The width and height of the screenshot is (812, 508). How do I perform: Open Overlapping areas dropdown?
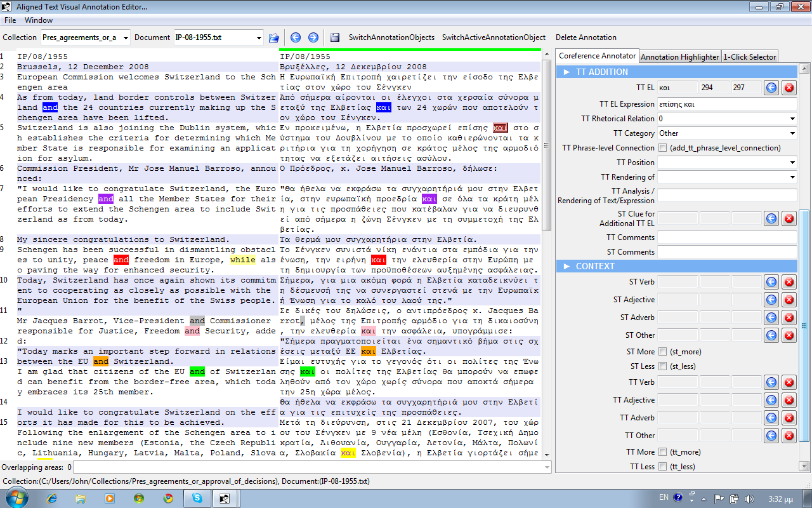(x=313, y=467)
